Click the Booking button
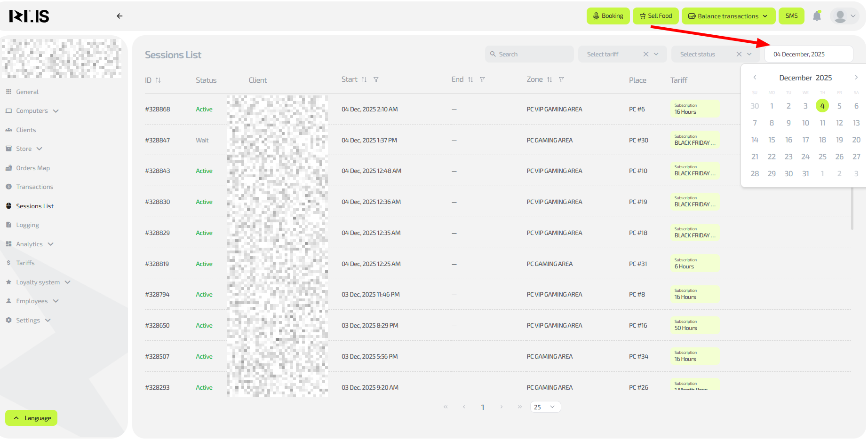The image size is (868, 439). 608,16
